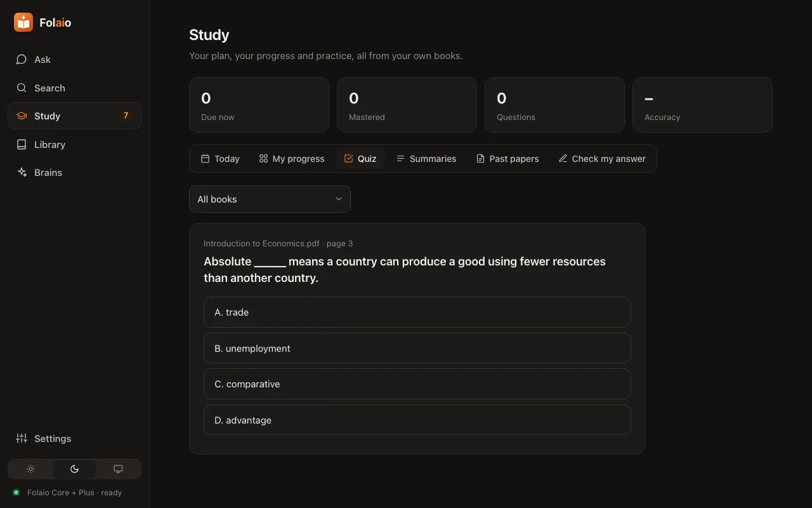Click the Settings sliders icon
This screenshot has height=508, width=812.
(x=22, y=438)
